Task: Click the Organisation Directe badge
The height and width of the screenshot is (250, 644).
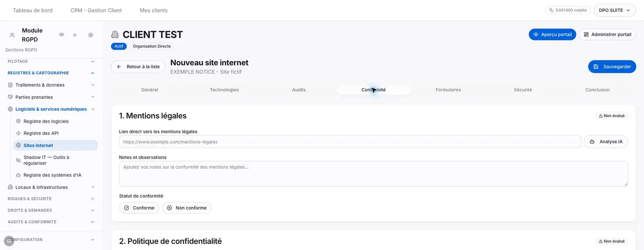Action: point(152,46)
